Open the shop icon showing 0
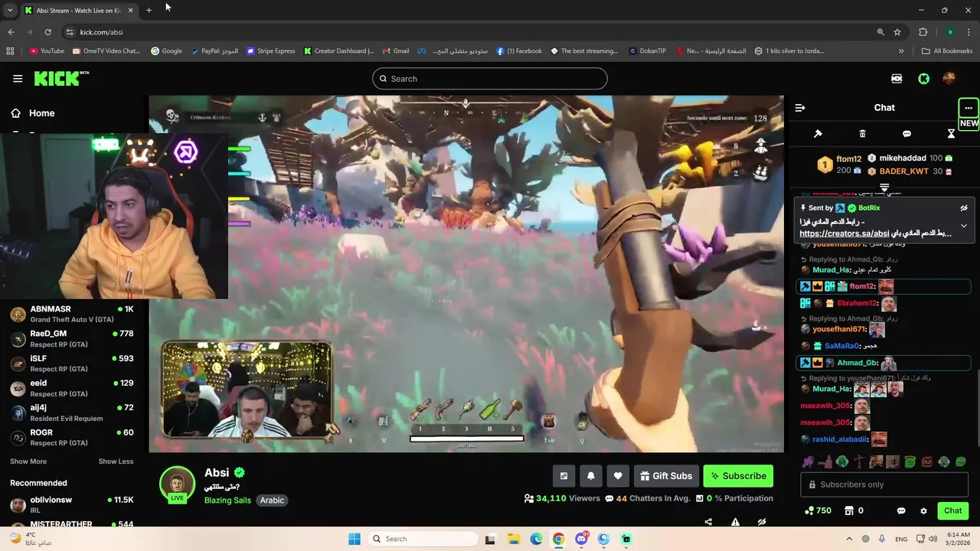 click(854, 510)
